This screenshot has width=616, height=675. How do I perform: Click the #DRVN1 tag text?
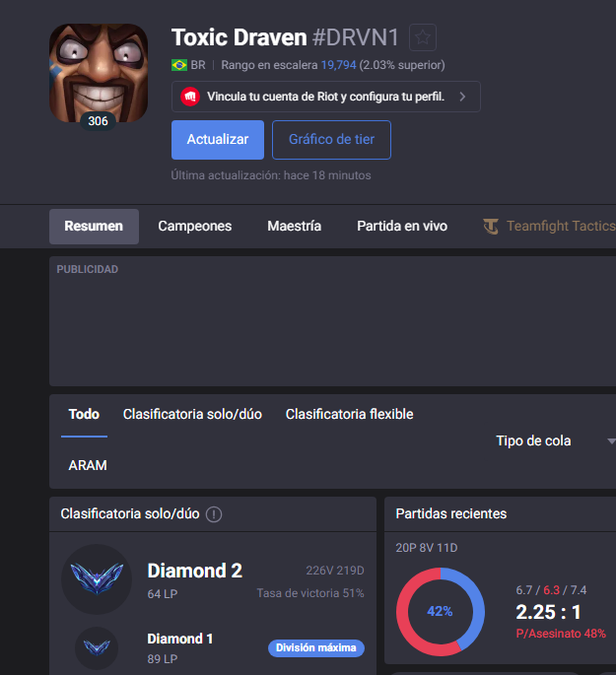pos(356,37)
